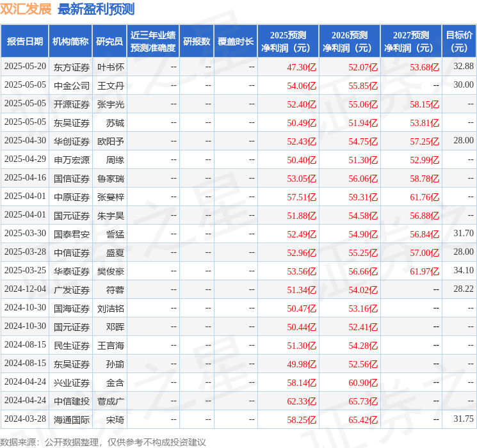Viewport: 477px width, 448px height.
Task: Select the 申万宏源 institution cell
Action: [72, 160]
